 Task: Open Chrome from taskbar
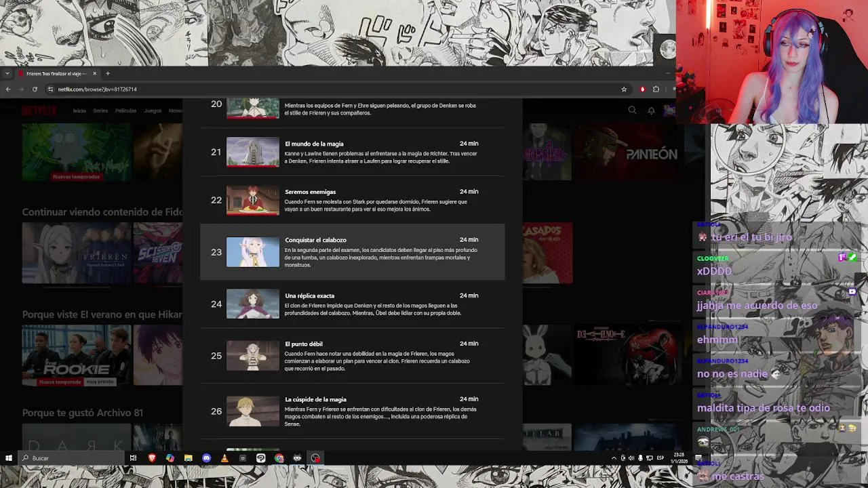[x=279, y=458]
